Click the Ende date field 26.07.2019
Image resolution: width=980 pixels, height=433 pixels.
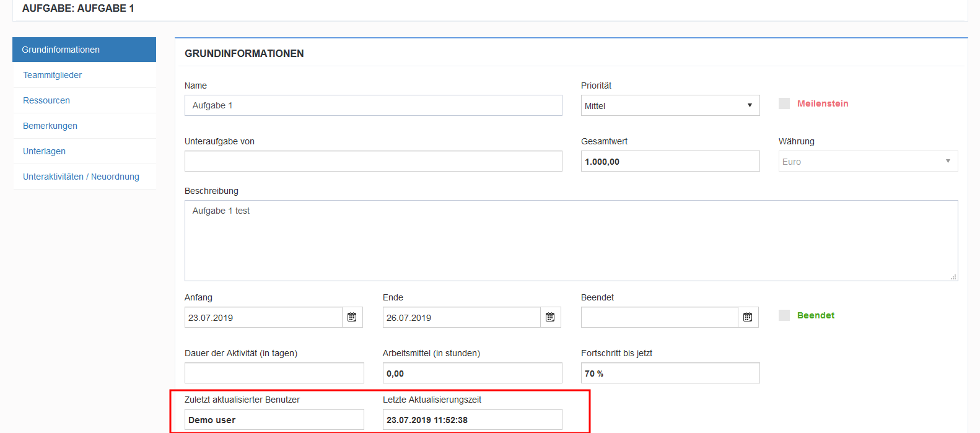coord(462,317)
